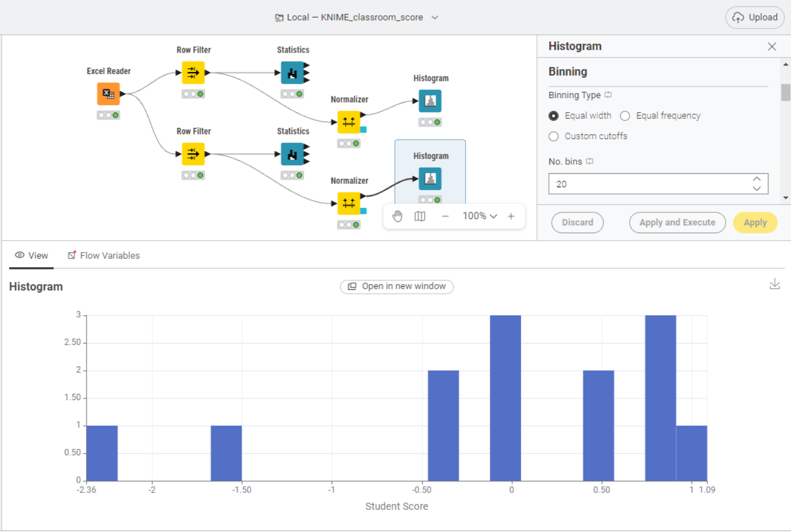Decrease number of bins with down arrow
791x532 pixels.
(756, 188)
